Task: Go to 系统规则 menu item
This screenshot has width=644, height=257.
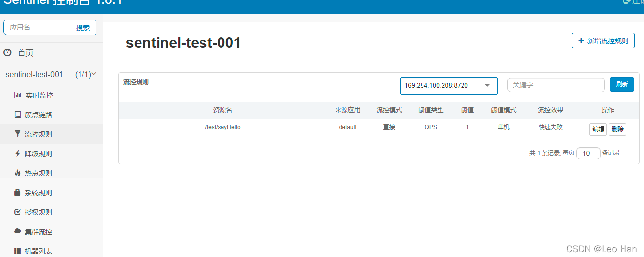Action: [39, 193]
